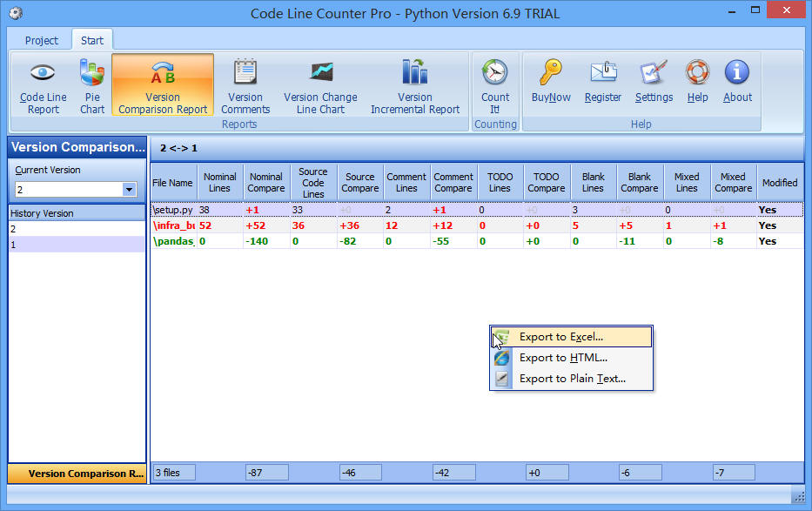Click the TODO Compare column header
Viewport: 812px width, 511px height.
[x=547, y=183]
